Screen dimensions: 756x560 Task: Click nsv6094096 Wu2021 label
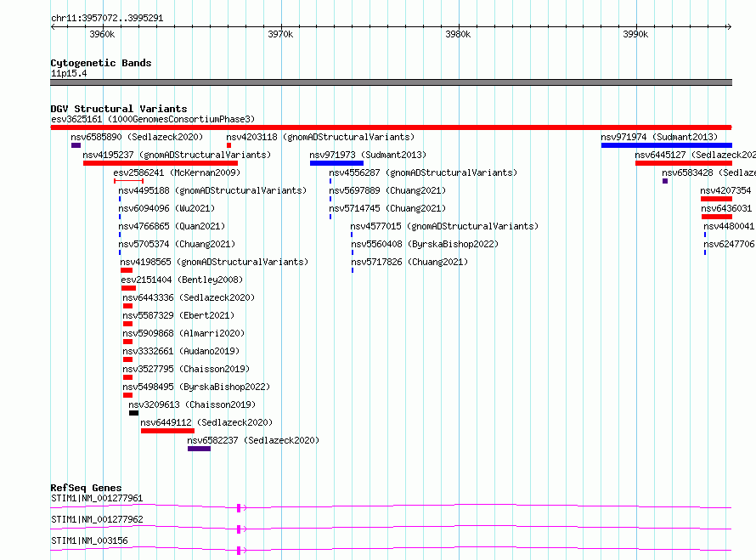166,208
